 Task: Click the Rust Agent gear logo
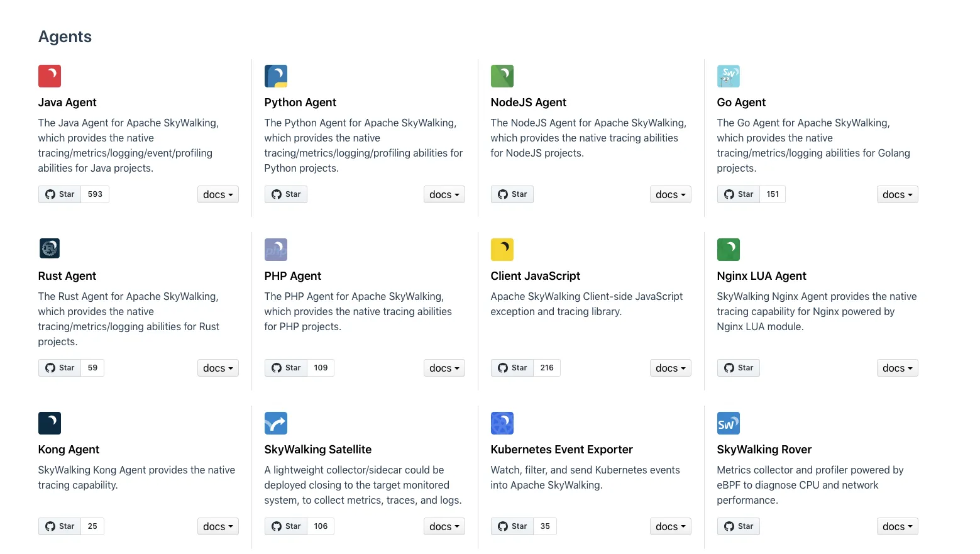click(x=50, y=248)
